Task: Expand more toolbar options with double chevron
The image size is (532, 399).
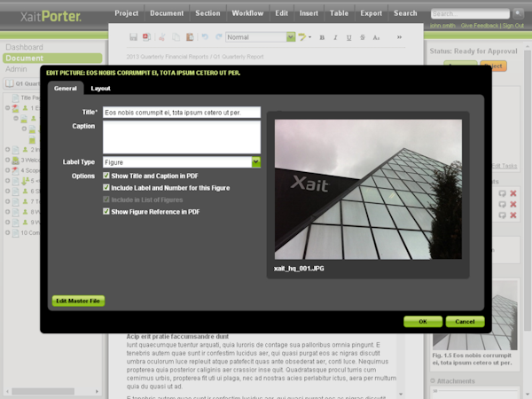Action: coord(399,37)
